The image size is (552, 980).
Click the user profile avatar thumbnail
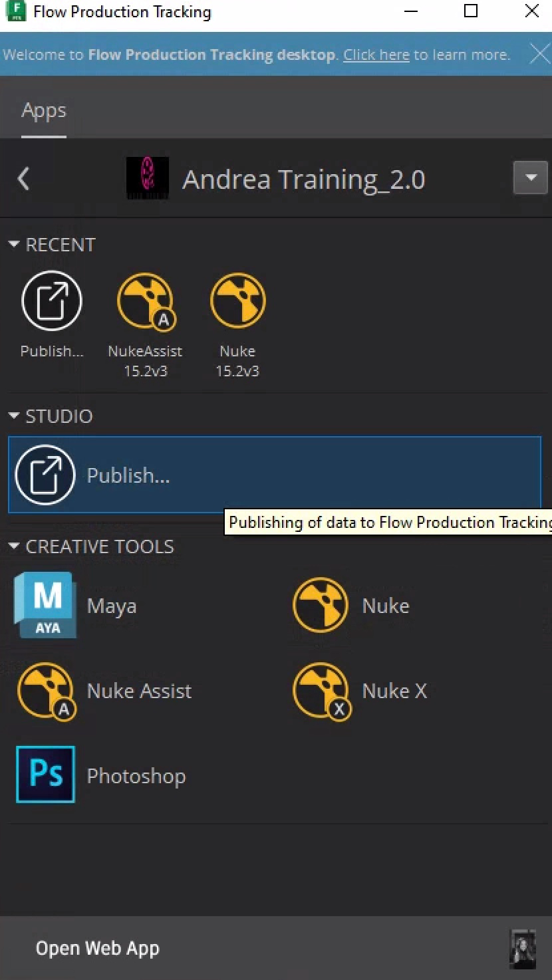click(x=522, y=949)
